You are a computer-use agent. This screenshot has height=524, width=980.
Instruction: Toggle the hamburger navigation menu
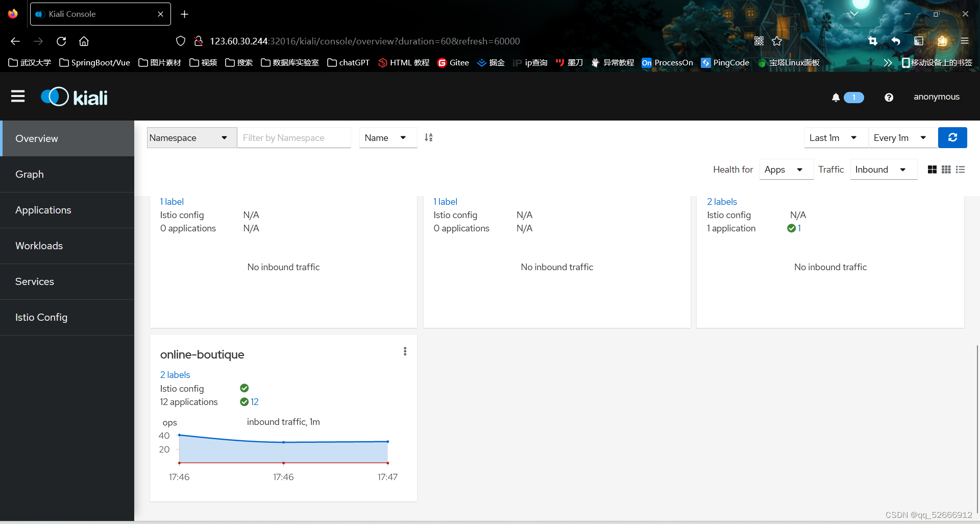tap(18, 96)
